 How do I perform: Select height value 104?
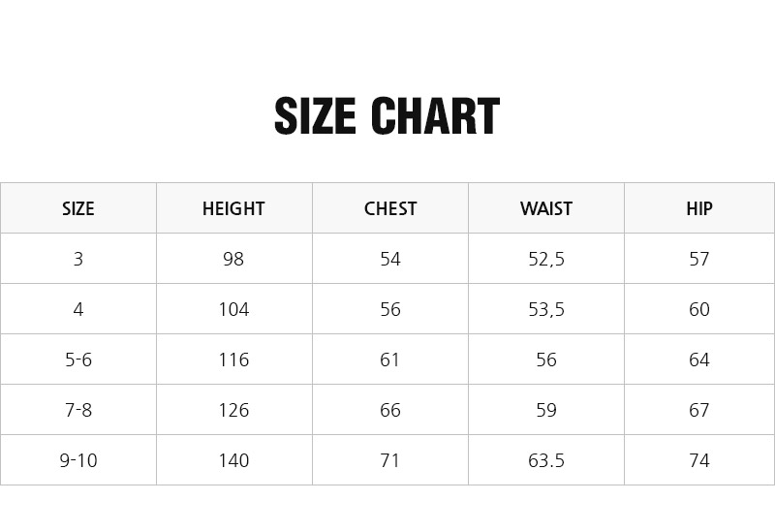coord(233,309)
